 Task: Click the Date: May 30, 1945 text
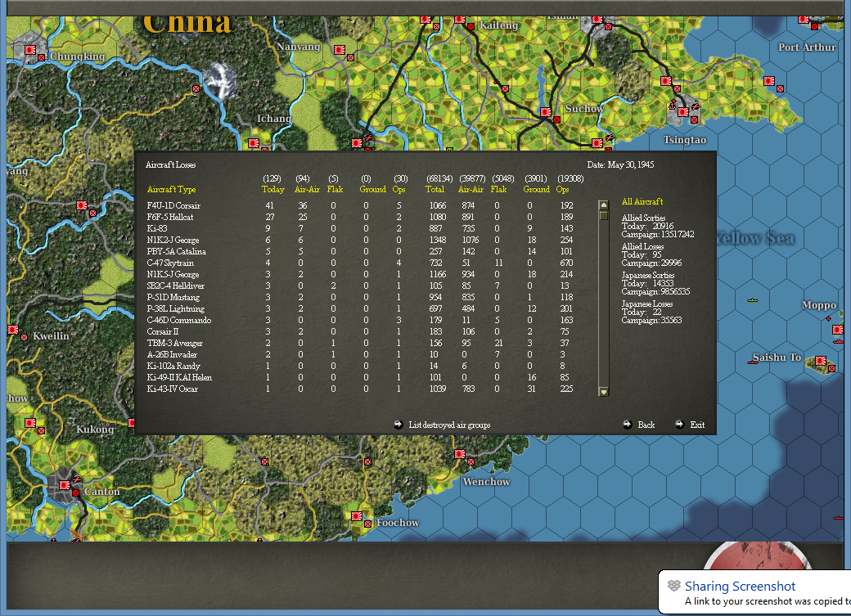pos(620,164)
